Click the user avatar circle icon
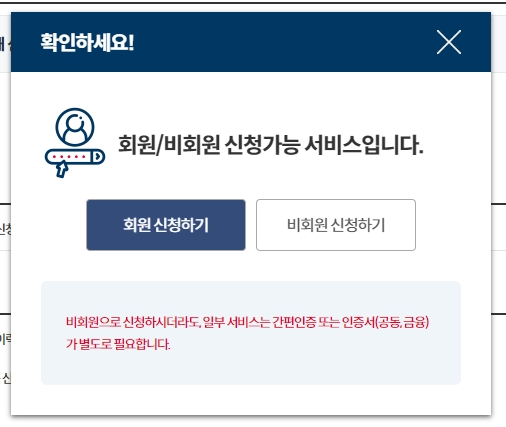The width and height of the screenshot is (506, 427). (75, 127)
